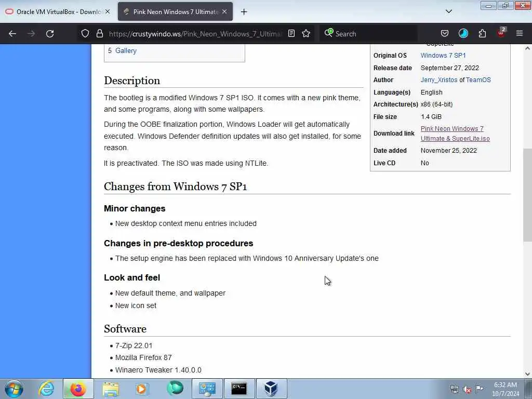Open Windows Media Player taskbar icon
The image size is (532, 399).
(x=141, y=389)
